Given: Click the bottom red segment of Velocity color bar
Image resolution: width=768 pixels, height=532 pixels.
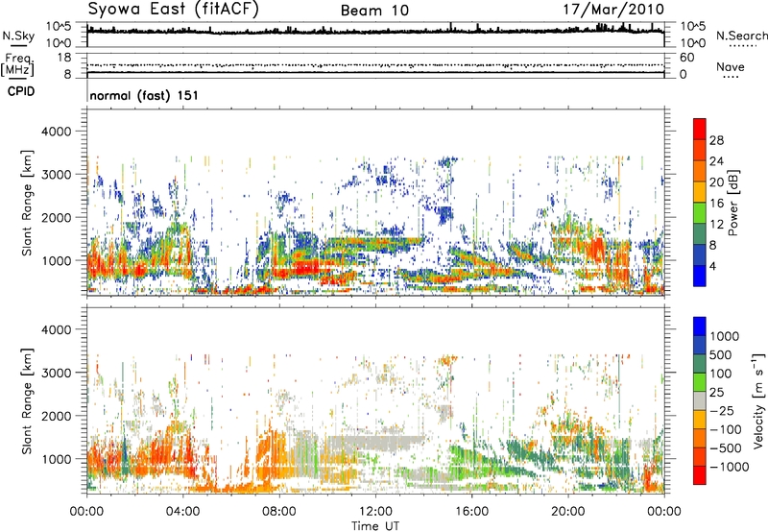Looking at the screenshot, I should [700, 475].
